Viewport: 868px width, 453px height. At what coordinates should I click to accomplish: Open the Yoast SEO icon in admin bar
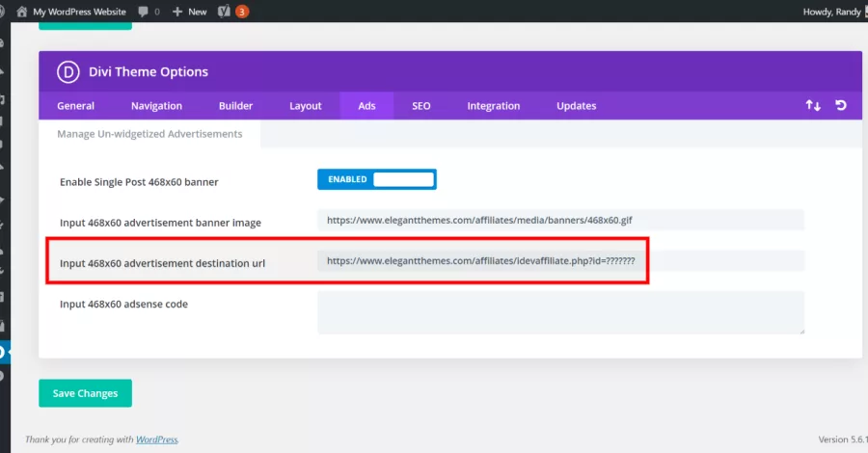point(224,12)
